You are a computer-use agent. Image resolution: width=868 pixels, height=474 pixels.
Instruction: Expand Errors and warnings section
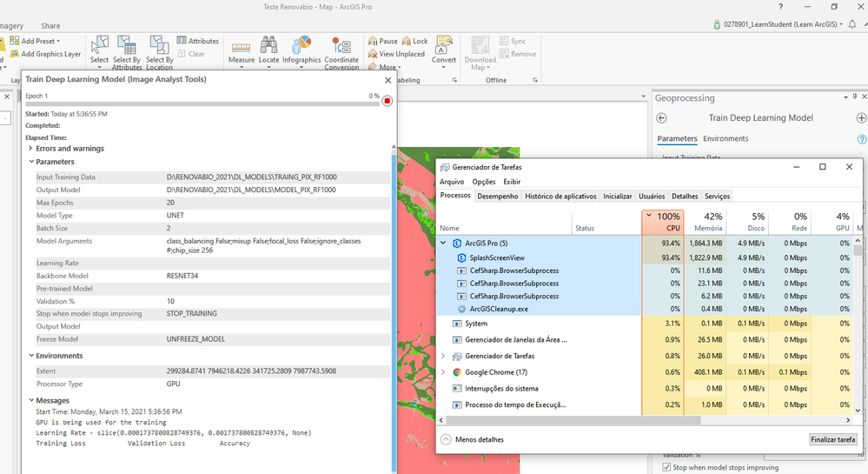[x=30, y=149]
